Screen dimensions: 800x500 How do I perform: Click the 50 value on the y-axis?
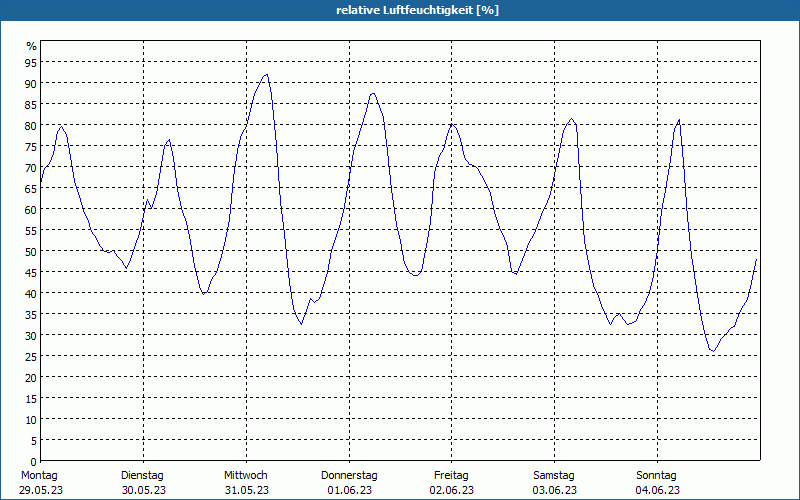click(31, 251)
